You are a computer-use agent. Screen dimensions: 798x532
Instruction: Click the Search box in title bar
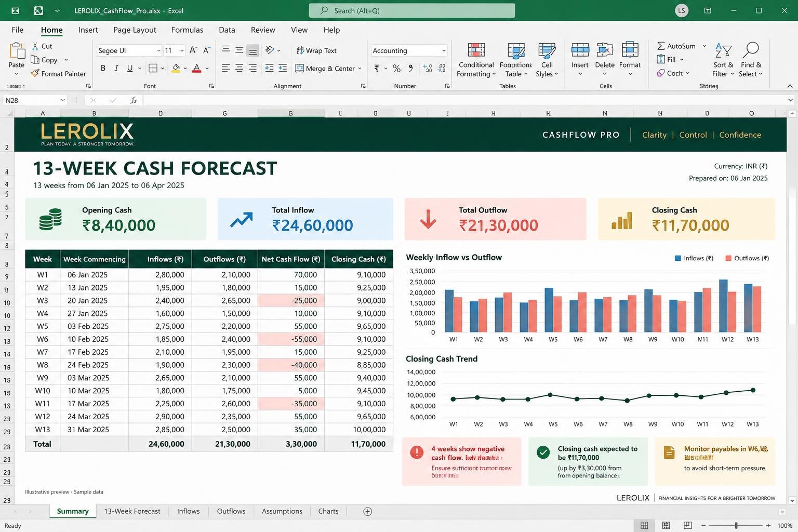tap(412, 10)
